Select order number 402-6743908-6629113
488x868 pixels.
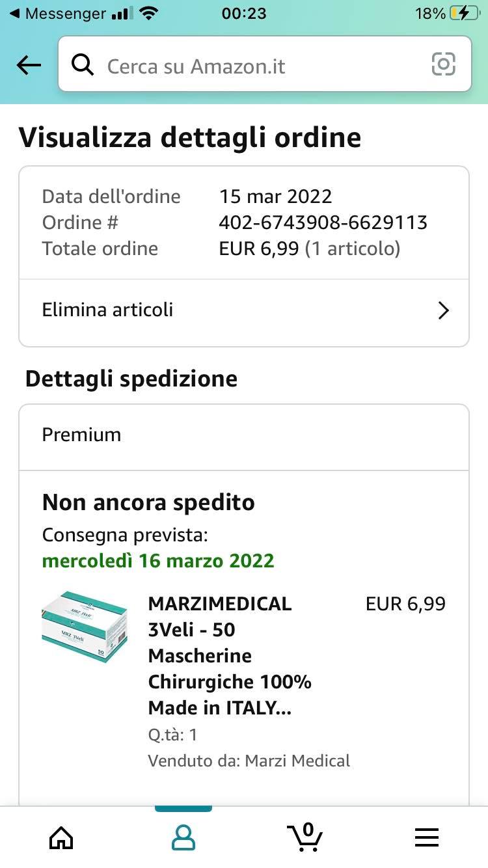point(323,223)
